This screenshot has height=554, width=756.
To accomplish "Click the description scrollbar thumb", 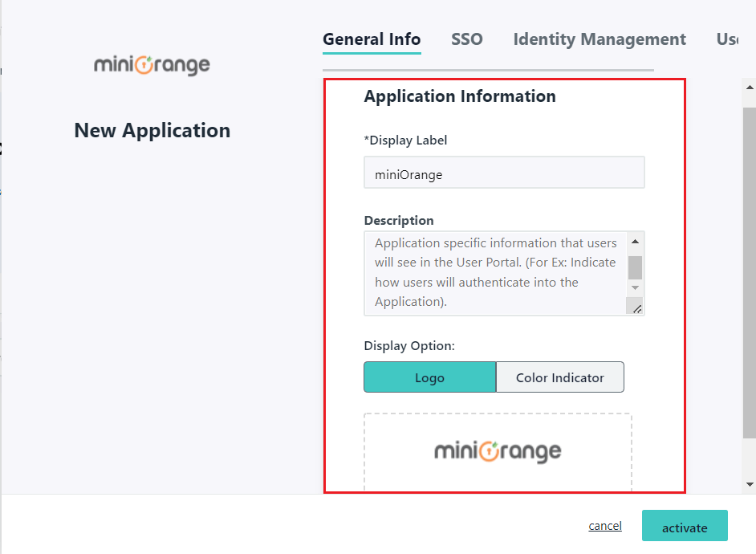I will click(635, 267).
